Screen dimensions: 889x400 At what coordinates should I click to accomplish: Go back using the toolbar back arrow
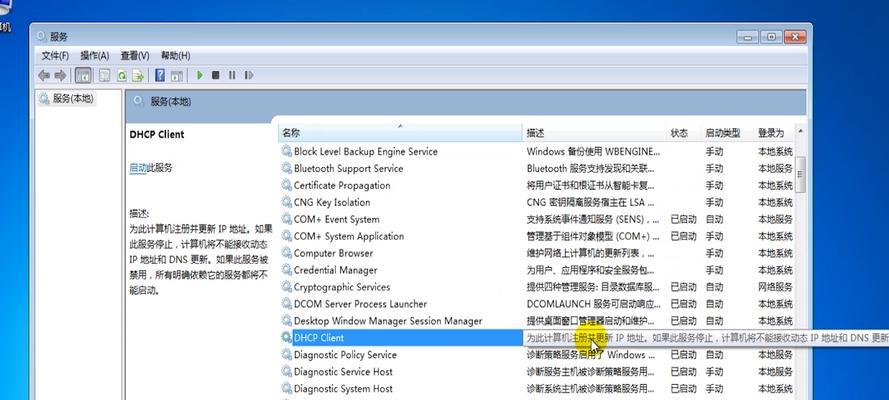[44, 75]
